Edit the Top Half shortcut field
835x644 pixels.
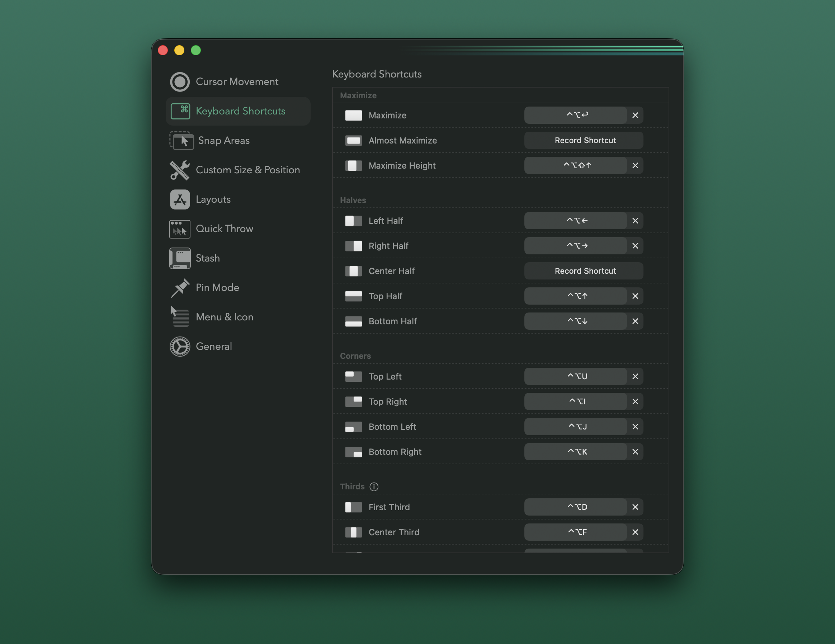(x=575, y=296)
